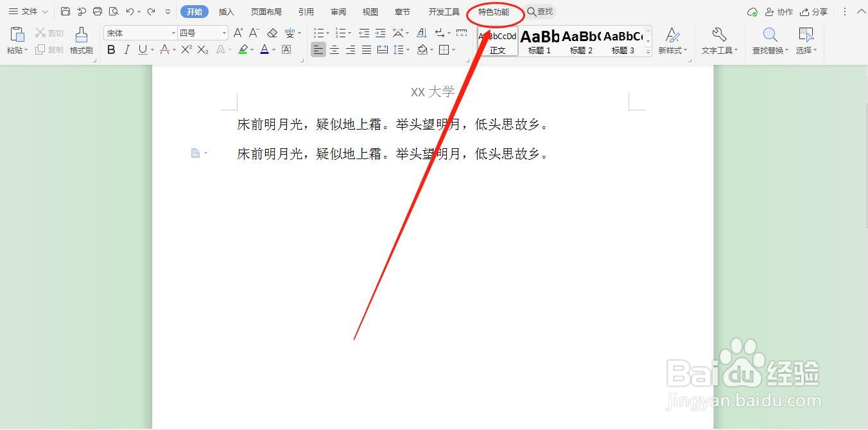
Task: Switch to the 插入 ribbon tab
Action: pyautogui.click(x=226, y=11)
